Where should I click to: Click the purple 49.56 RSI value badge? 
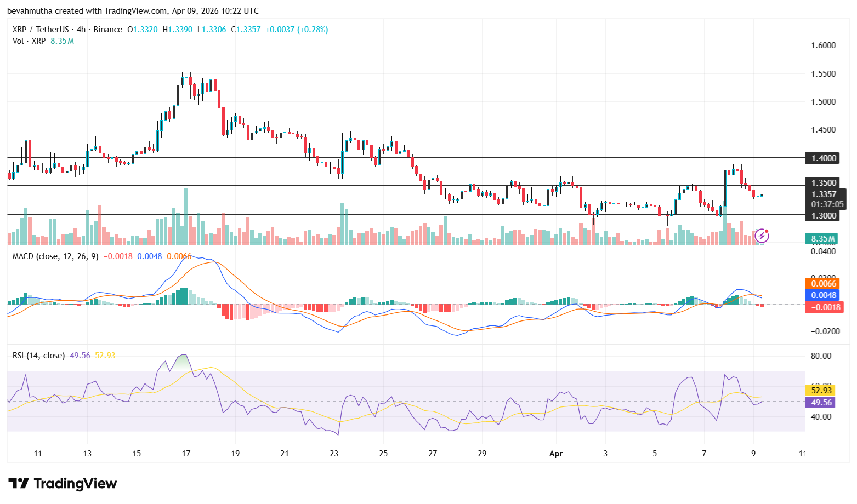point(820,403)
